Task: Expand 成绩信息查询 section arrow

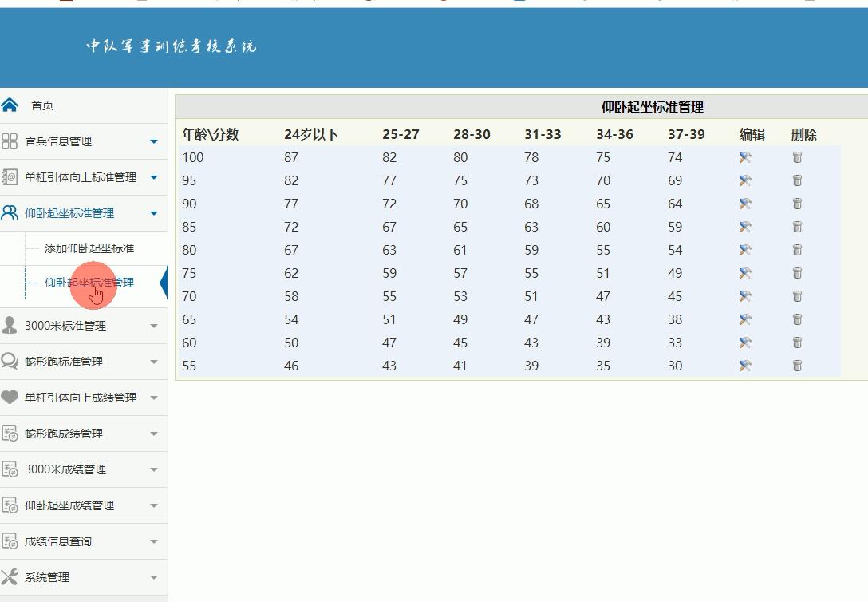Action: [x=154, y=542]
